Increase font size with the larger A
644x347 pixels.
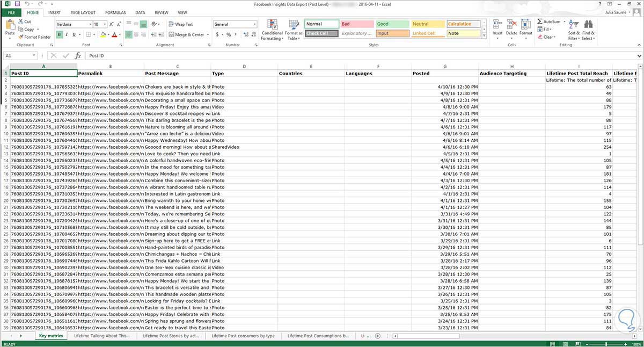point(112,24)
